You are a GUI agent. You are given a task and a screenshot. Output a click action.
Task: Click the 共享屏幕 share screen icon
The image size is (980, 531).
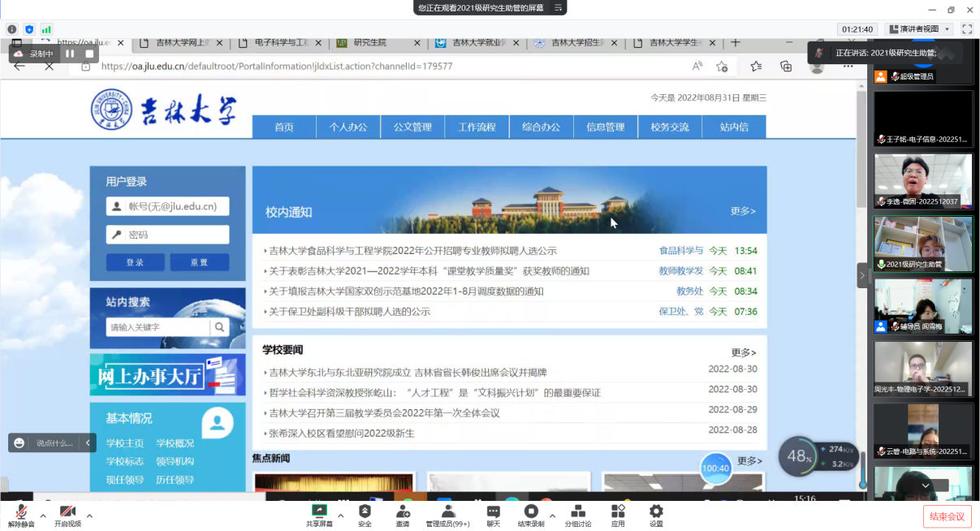(318, 512)
